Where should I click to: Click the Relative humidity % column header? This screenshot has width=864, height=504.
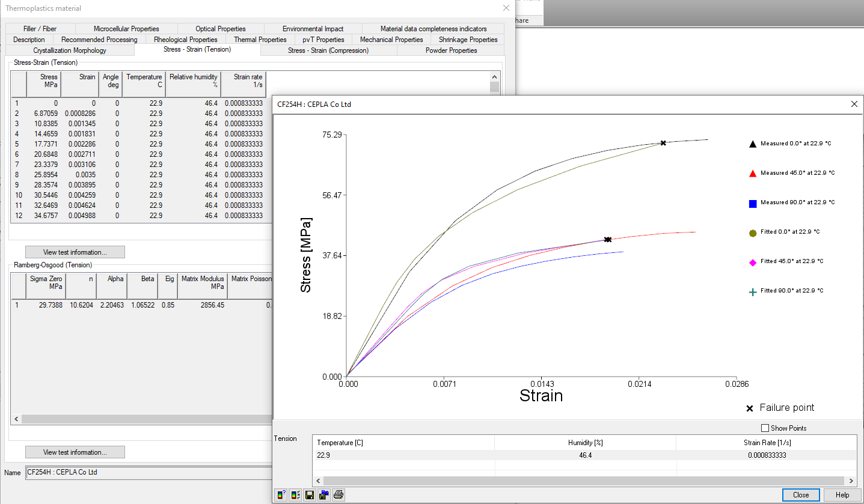click(194, 85)
